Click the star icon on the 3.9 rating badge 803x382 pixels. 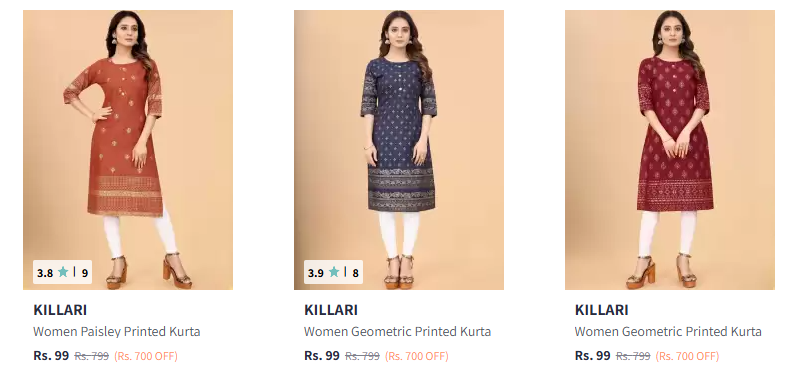pos(334,272)
